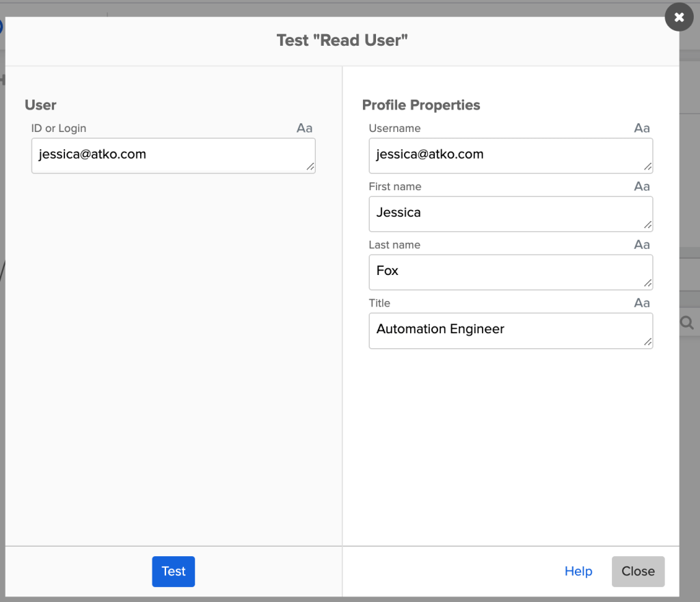Image resolution: width=700 pixels, height=602 pixels.
Task: Click the Aa type icon beside Title
Action: click(x=641, y=303)
